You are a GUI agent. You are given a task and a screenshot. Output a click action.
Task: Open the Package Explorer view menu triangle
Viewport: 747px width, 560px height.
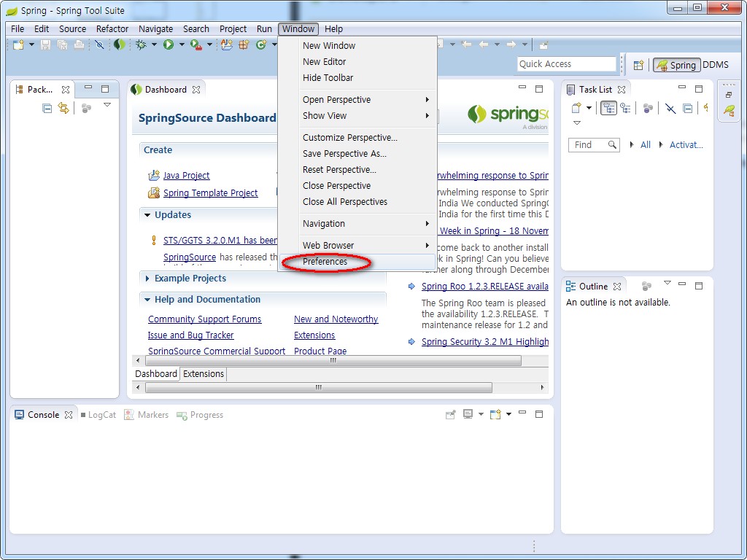click(107, 105)
